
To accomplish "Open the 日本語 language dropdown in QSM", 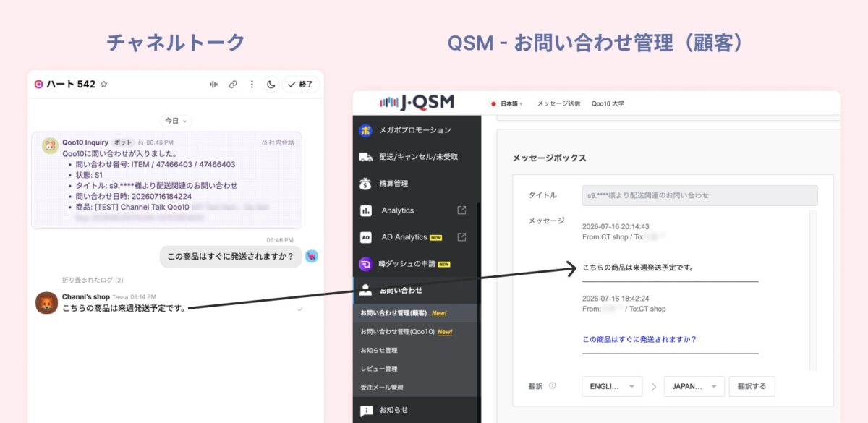I will [507, 104].
